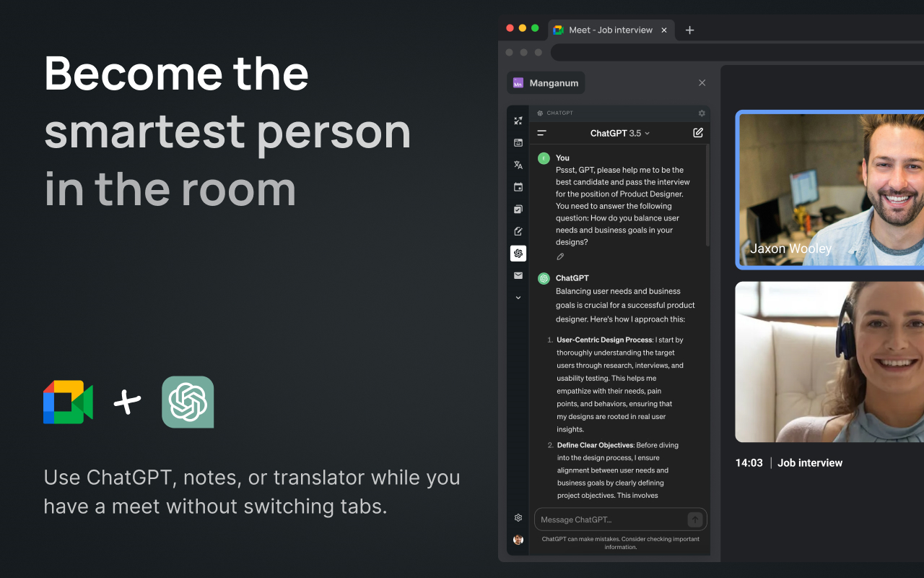Open ChatGPT panel settings gear in header
This screenshot has width=924, height=578.
pyautogui.click(x=702, y=113)
